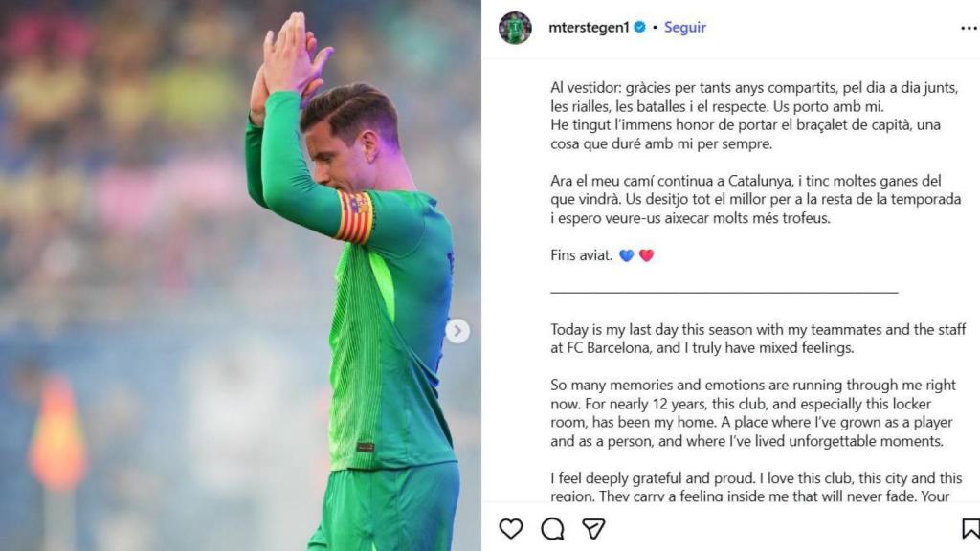The height and width of the screenshot is (551, 980).
Task: Open the post options menu via the ellipsis
Action: click(x=969, y=28)
